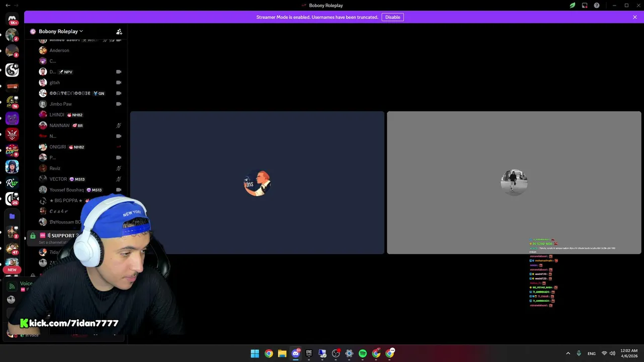This screenshot has width=644, height=362.
Task: Disable streamer mode button
Action: click(x=392, y=17)
